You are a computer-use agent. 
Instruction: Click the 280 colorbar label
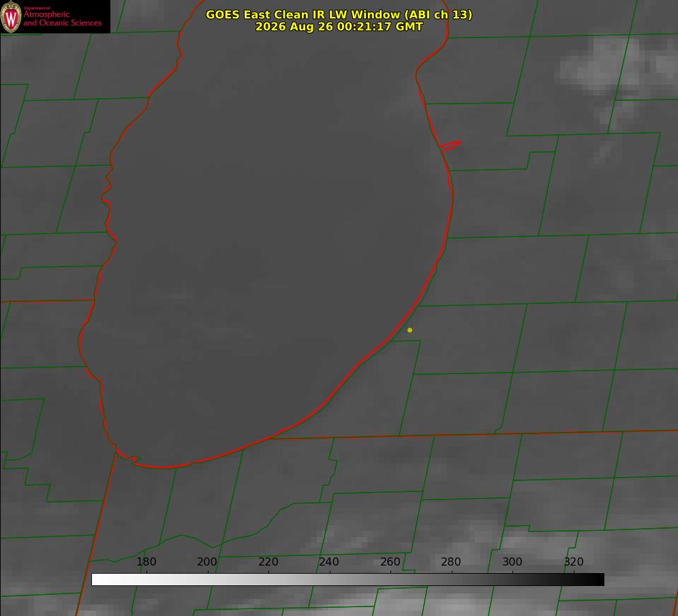[x=451, y=561]
